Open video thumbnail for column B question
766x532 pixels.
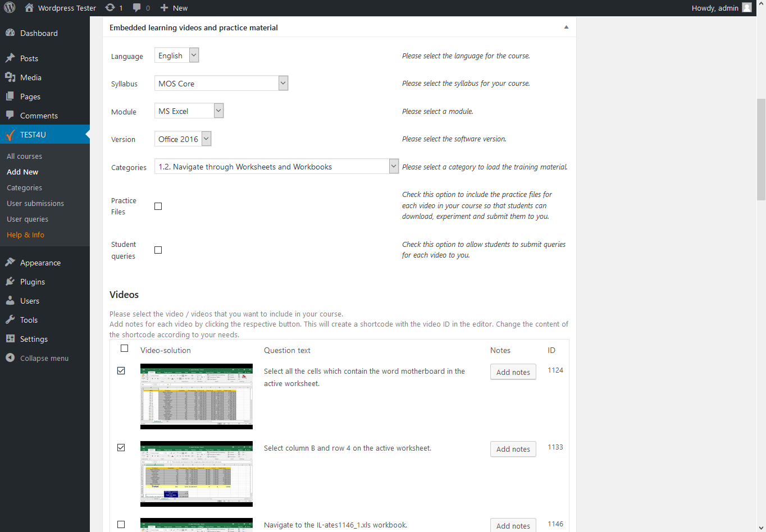[x=197, y=474]
